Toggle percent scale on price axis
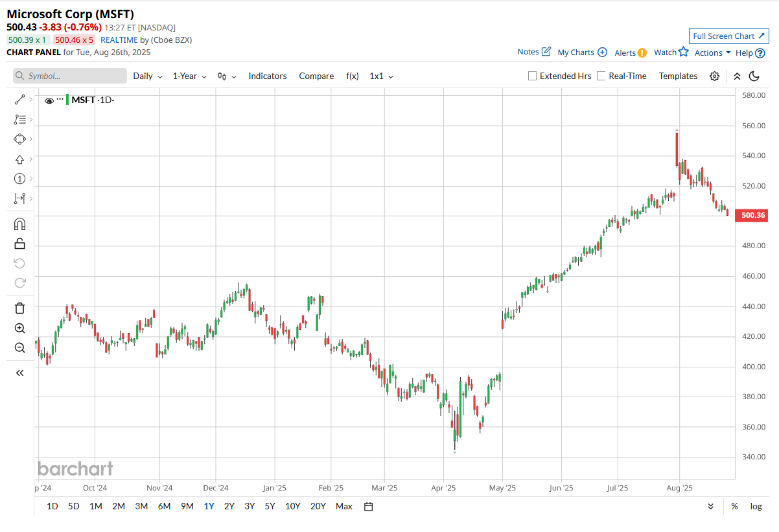779x532 pixels. (734, 506)
